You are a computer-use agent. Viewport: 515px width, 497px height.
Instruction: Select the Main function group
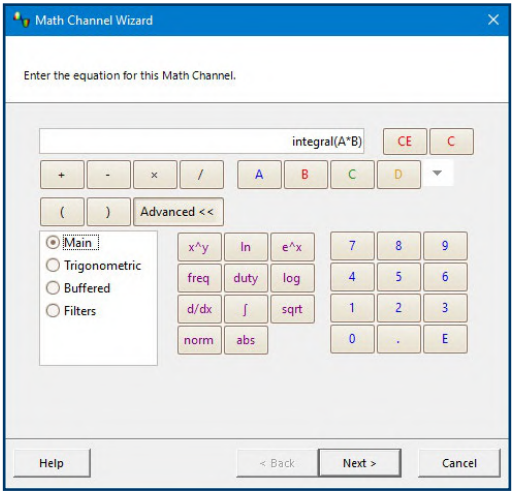[72, 242]
